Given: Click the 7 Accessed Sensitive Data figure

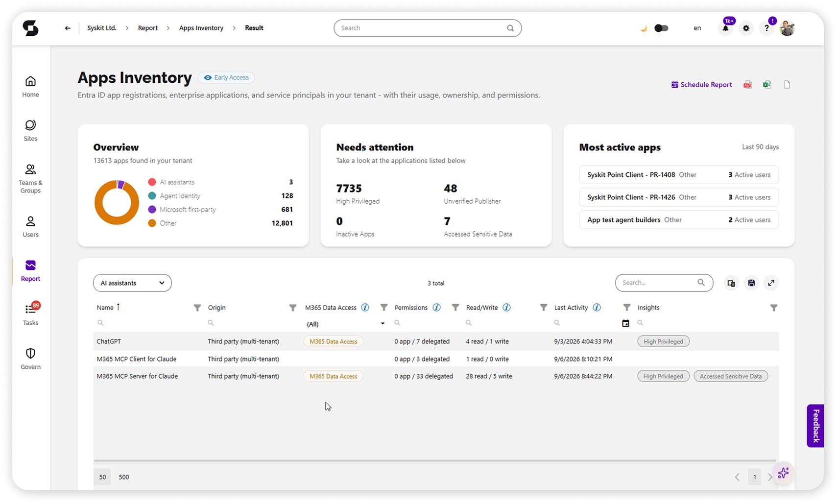Looking at the screenshot, I should tap(447, 221).
